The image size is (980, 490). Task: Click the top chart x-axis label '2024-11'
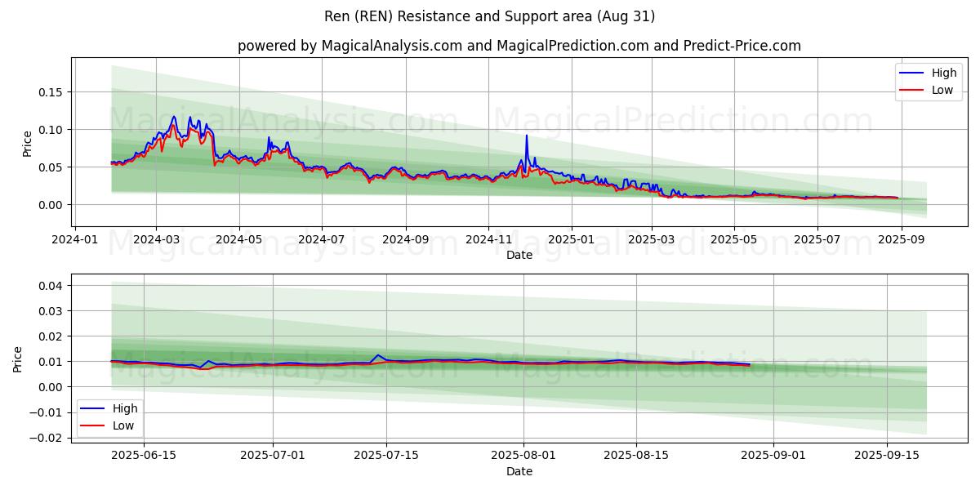(488, 240)
